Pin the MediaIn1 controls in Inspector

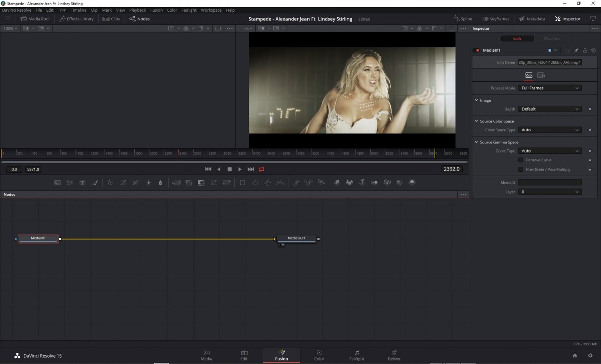tap(576, 50)
